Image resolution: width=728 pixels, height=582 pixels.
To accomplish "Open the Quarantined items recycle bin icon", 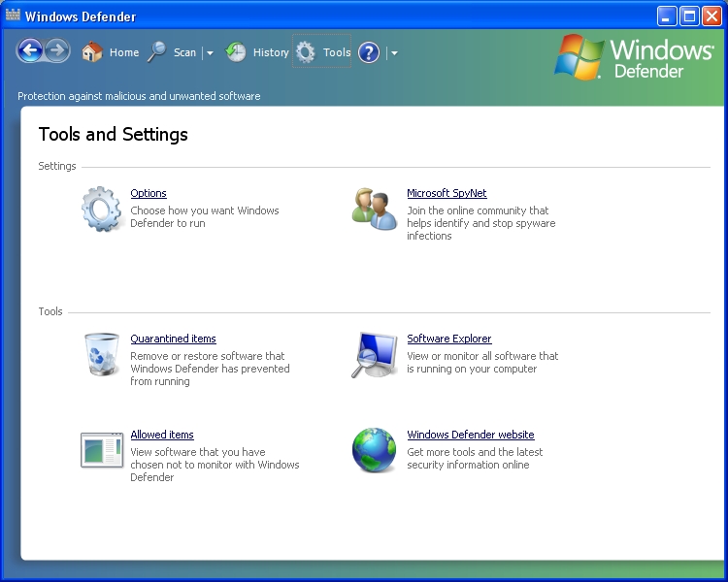I will click(x=102, y=354).
